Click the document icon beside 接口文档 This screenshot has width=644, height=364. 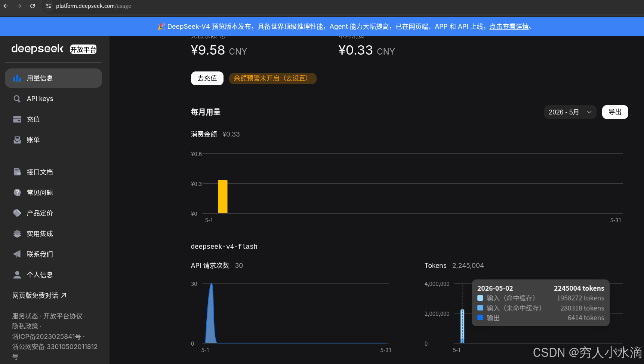point(17,172)
